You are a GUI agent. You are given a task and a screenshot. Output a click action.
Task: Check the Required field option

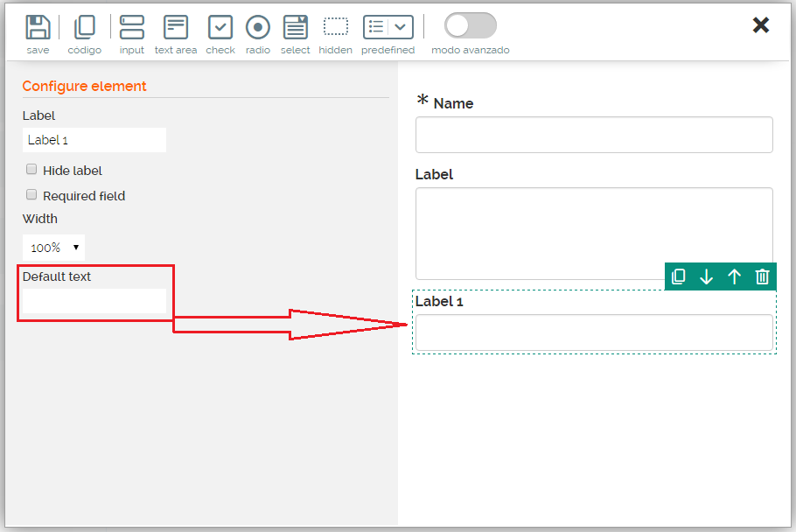pos(31,195)
